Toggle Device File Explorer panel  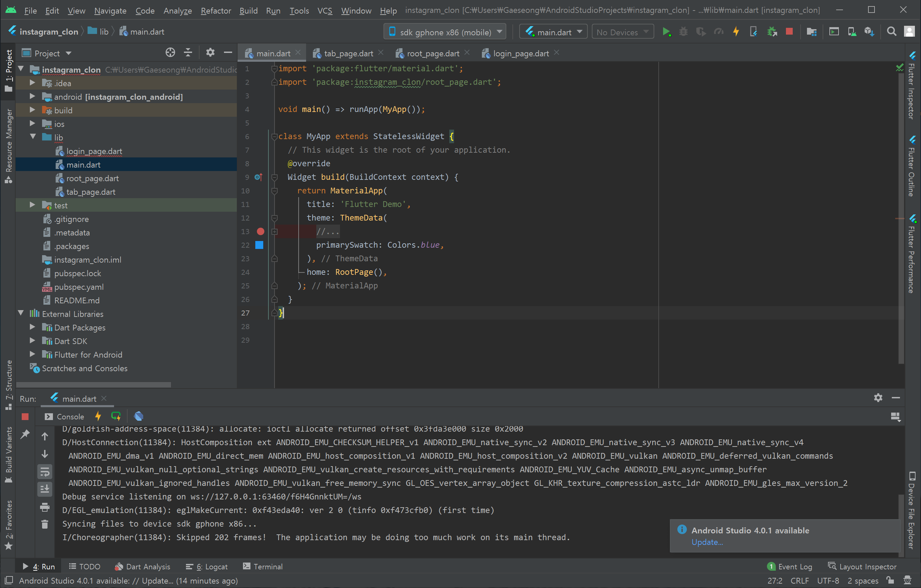(x=912, y=510)
